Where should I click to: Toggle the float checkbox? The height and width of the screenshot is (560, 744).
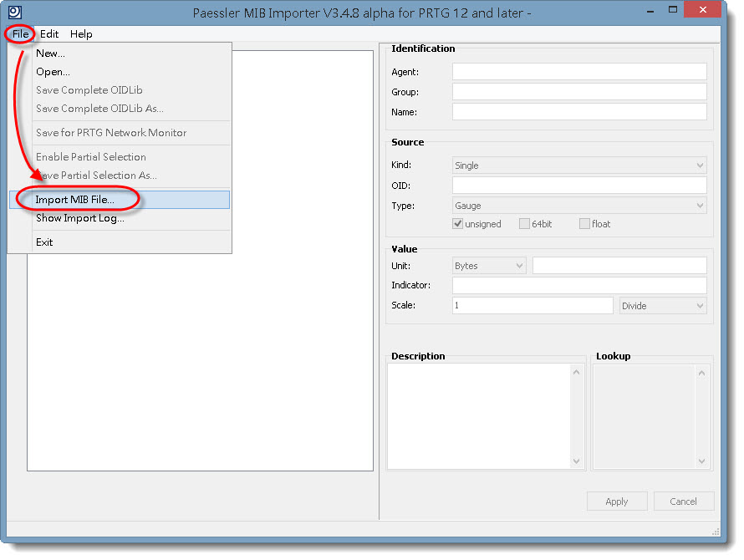click(x=584, y=224)
